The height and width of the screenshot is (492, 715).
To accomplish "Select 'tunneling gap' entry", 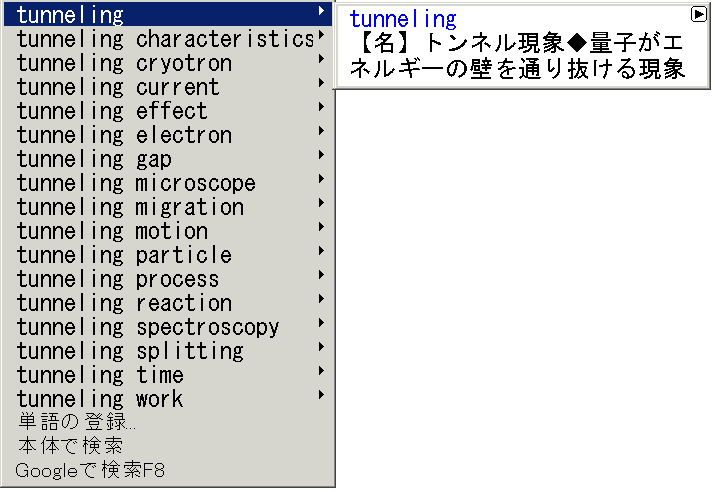I will click(x=168, y=159).
